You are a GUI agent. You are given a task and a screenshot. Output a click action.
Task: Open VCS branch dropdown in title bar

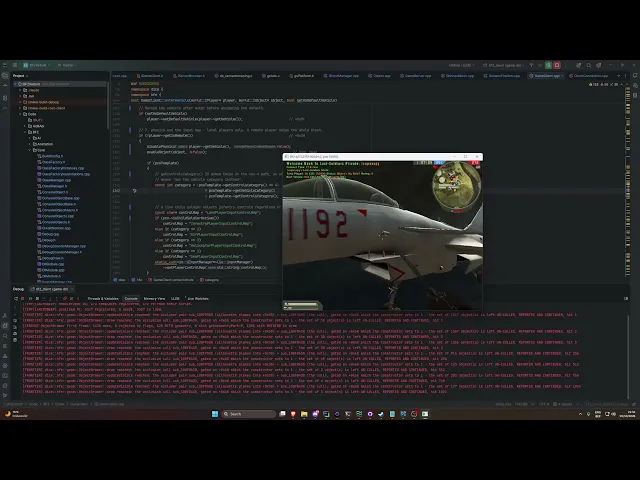pyautogui.click(x=67, y=65)
